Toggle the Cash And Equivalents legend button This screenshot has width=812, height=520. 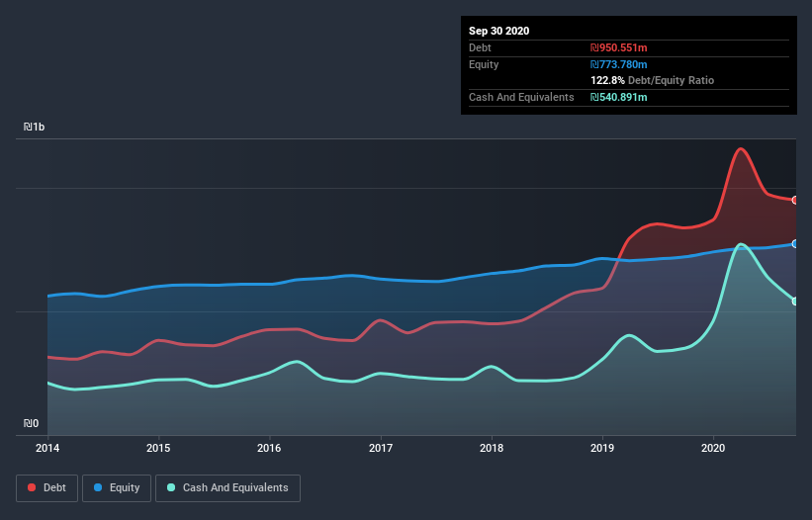tap(227, 488)
